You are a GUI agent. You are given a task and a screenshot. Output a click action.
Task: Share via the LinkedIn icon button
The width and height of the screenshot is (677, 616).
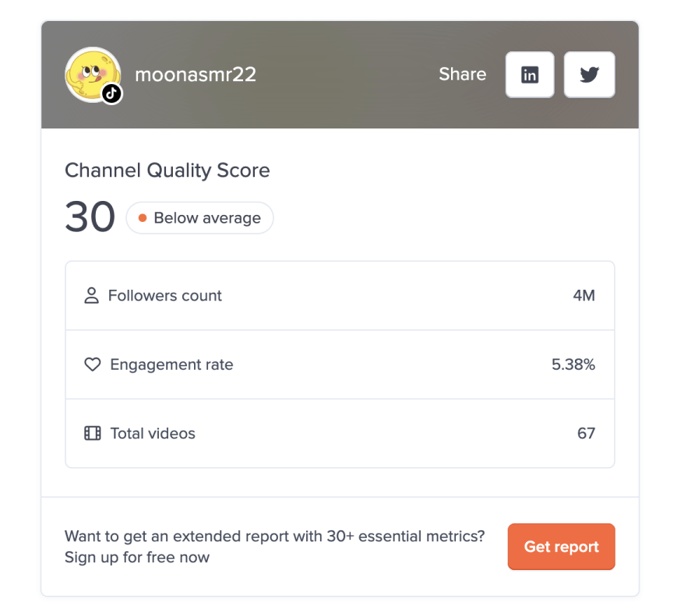pyautogui.click(x=530, y=75)
